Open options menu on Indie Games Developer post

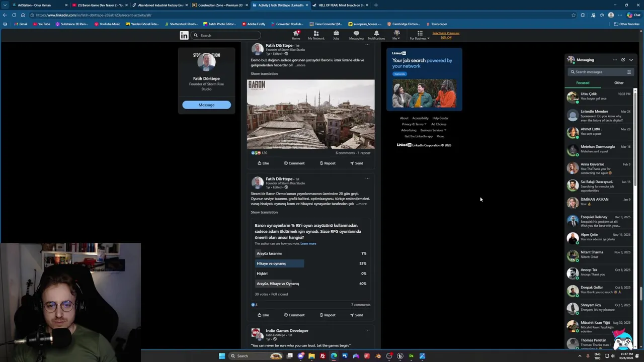pyautogui.click(x=367, y=330)
